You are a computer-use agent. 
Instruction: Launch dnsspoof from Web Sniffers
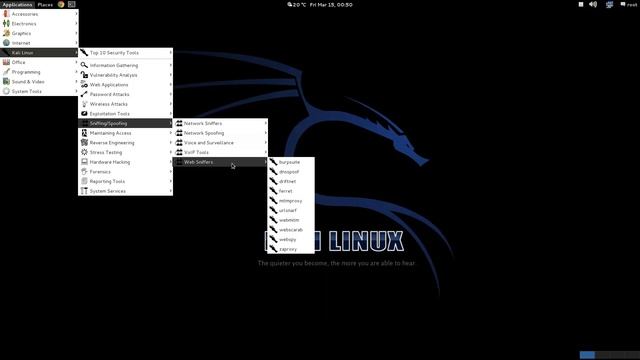[291, 172]
